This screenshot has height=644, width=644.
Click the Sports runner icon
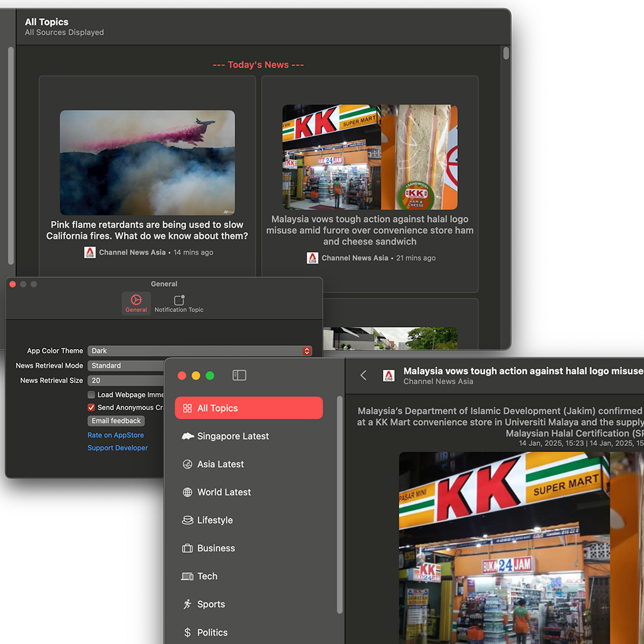click(x=187, y=604)
